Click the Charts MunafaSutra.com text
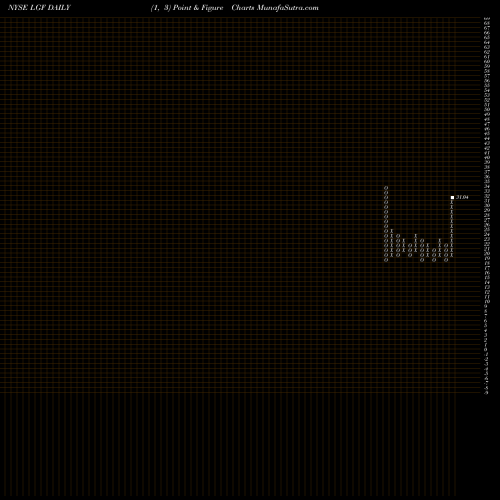 275,8
